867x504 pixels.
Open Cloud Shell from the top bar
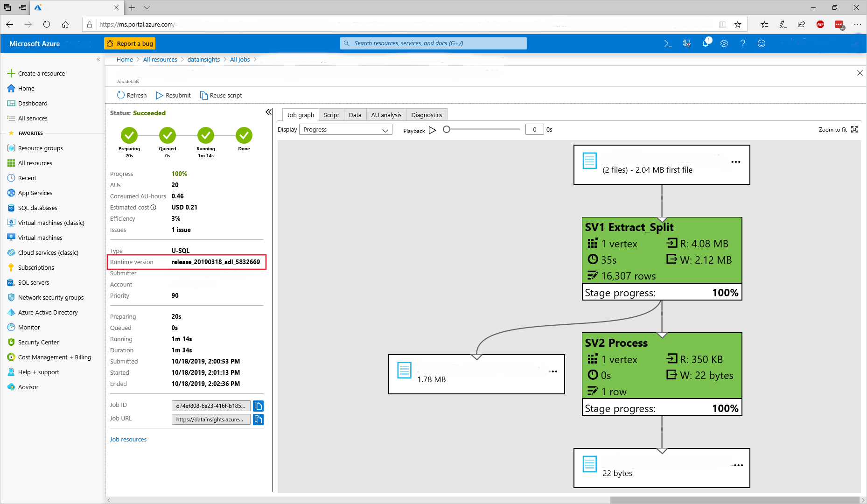(667, 43)
